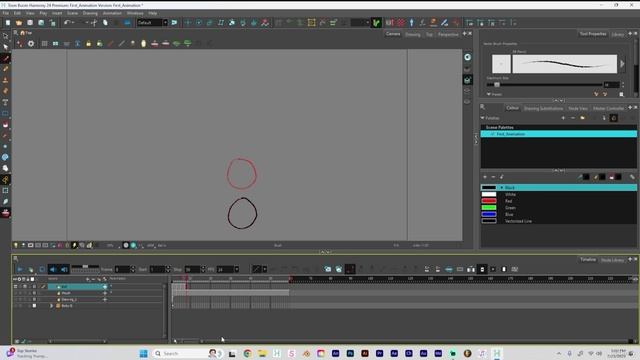The width and height of the screenshot is (640, 360).
Task: Click the yellow padlock lock icon
Action: (89, 44)
